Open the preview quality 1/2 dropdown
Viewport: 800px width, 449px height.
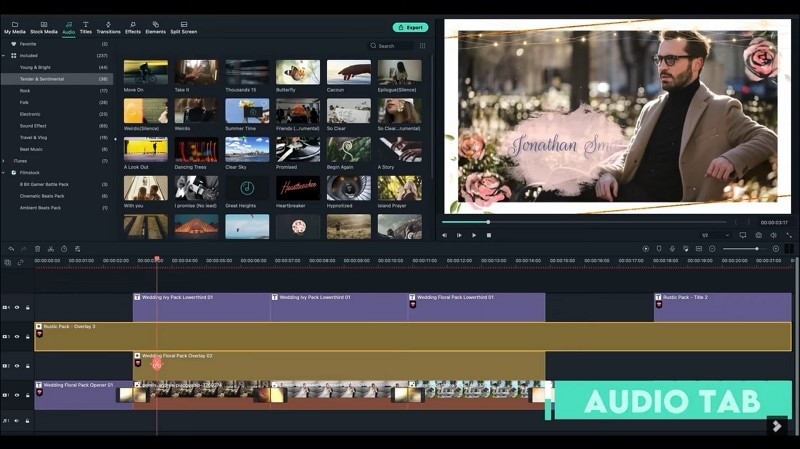(715, 235)
